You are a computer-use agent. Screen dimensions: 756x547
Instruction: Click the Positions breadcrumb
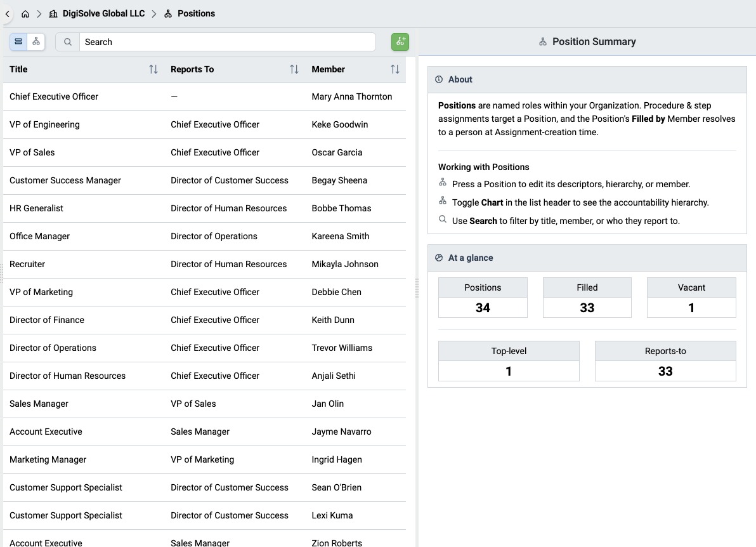[190, 13]
